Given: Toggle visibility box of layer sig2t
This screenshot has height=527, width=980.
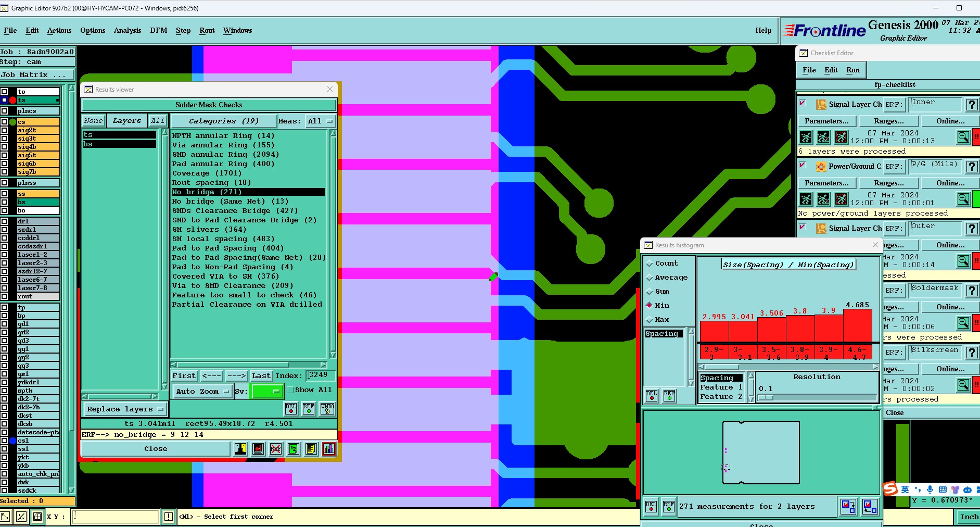Looking at the screenshot, I should pyautogui.click(x=4, y=130).
